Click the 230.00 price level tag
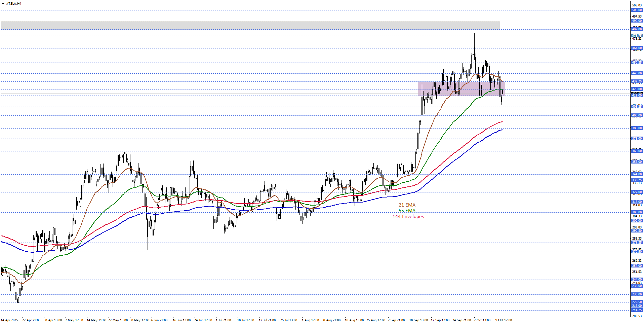 (x=637, y=294)
